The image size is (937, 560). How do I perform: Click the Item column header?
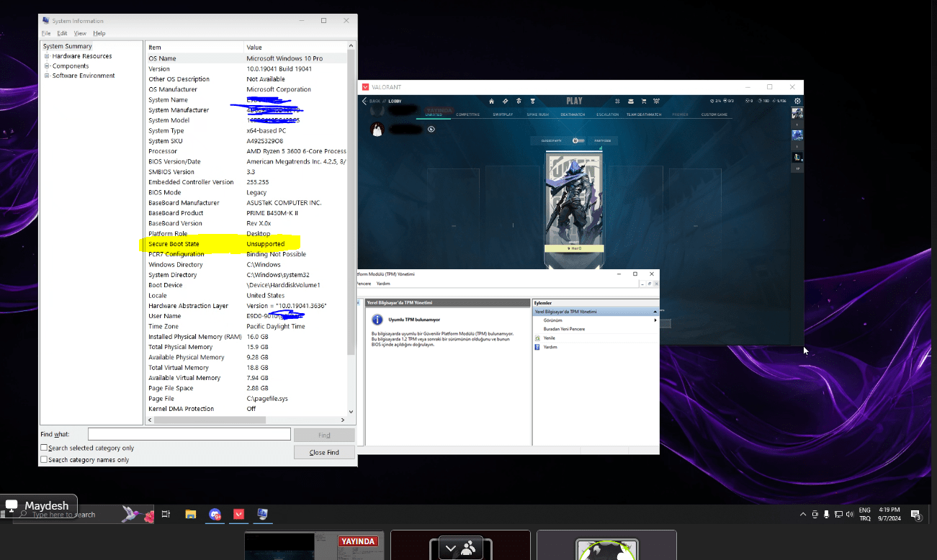pyautogui.click(x=194, y=47)
